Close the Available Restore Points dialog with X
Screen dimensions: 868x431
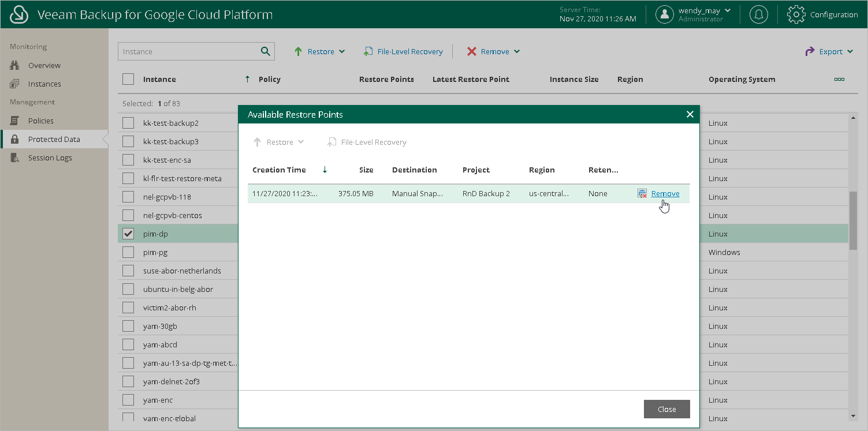tap(690, 114)
